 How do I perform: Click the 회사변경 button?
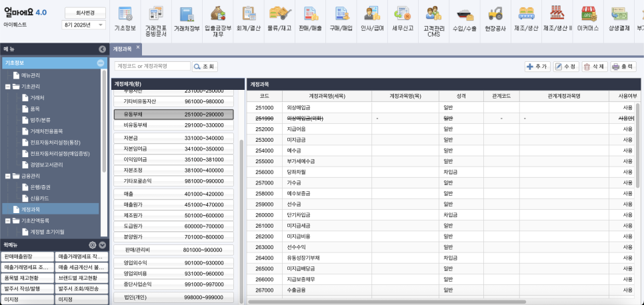[x=85, y=13]
